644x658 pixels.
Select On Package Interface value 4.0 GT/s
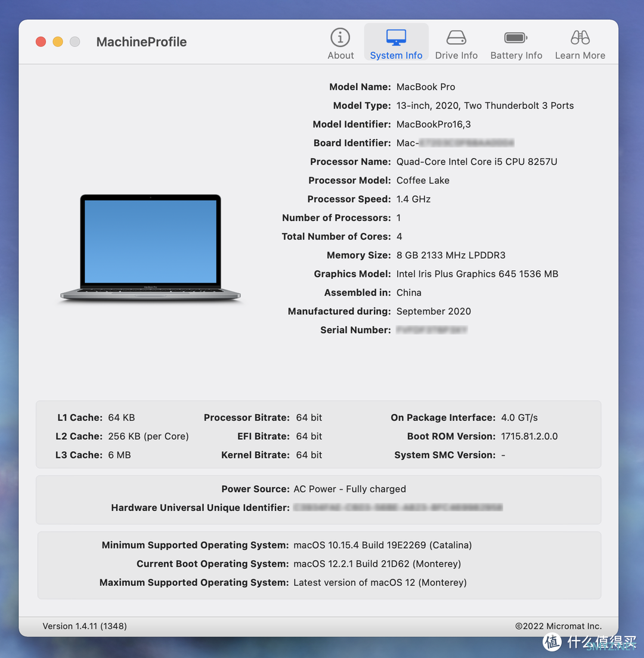tap(519, 418)
